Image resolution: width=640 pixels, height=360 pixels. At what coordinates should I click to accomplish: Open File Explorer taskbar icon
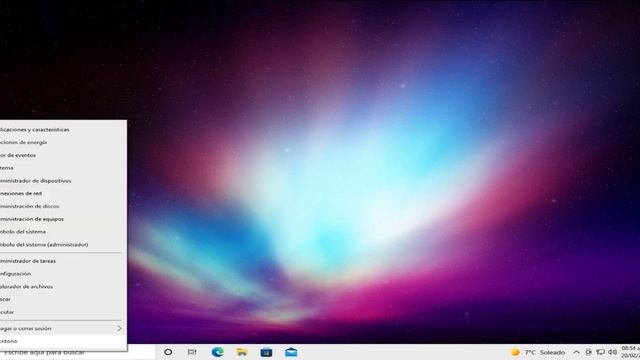(x=242, y=352)
